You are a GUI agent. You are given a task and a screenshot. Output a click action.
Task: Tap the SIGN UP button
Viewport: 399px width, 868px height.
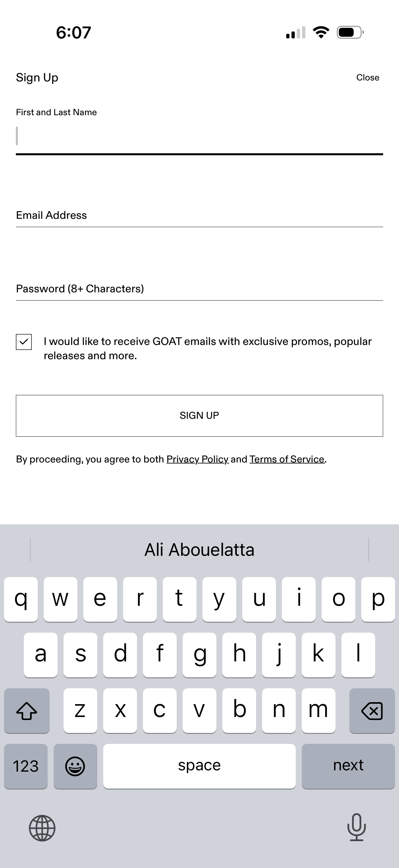click(x=199, y=415)
